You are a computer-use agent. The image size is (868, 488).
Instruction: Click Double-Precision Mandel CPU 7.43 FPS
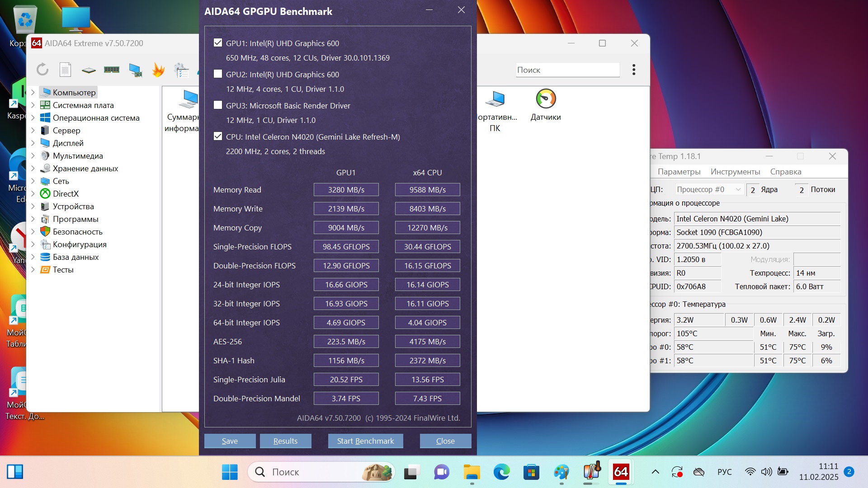pyautogui.click(x=428, y=399)
